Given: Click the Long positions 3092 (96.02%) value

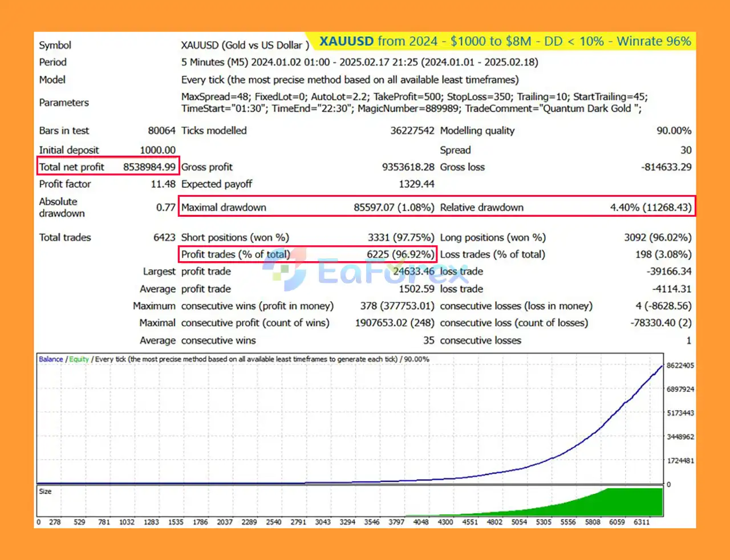Looking at the screenshot, I should [658, 237].
